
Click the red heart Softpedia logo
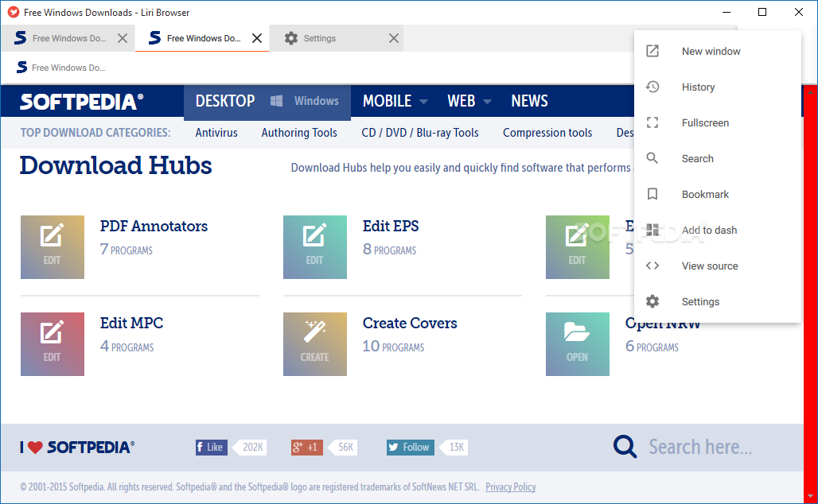(77, 448)
